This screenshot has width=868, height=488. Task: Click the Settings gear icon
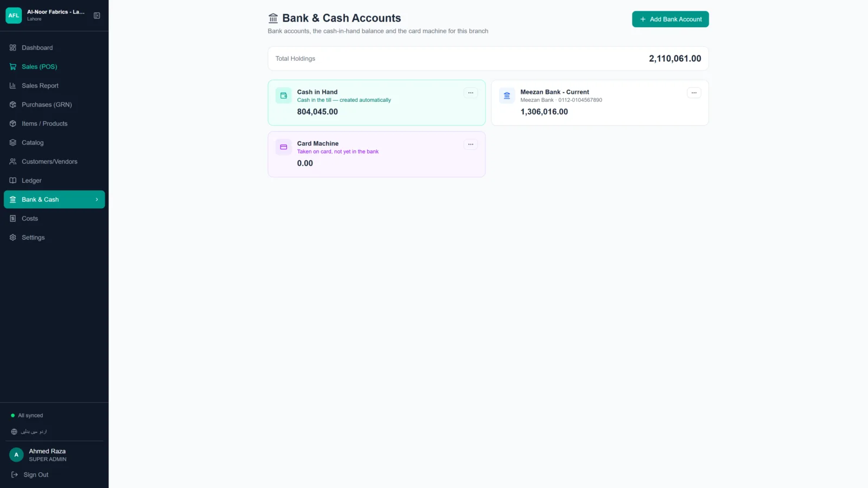pyautogui.click(x=13, y=237)
